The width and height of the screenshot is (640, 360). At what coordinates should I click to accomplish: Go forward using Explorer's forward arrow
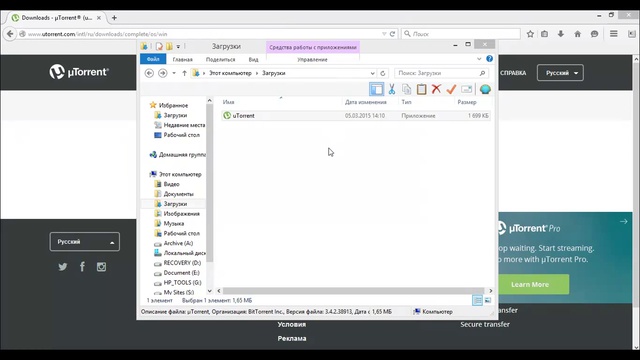click(x=162, y=73)
